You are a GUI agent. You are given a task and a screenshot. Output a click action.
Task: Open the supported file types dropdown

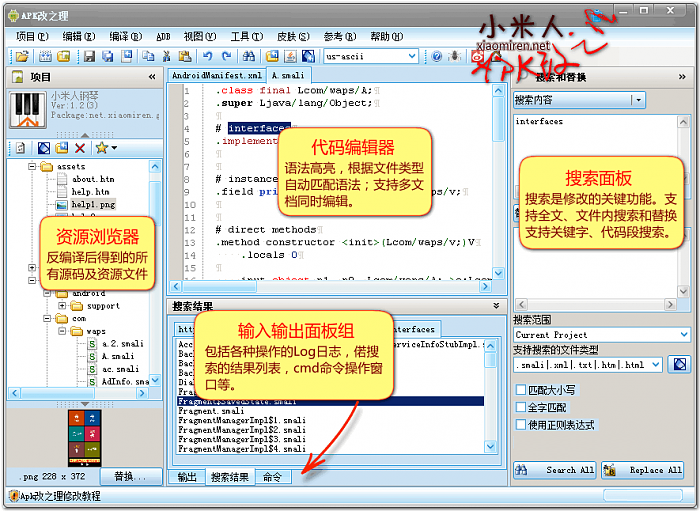[655, 365]
